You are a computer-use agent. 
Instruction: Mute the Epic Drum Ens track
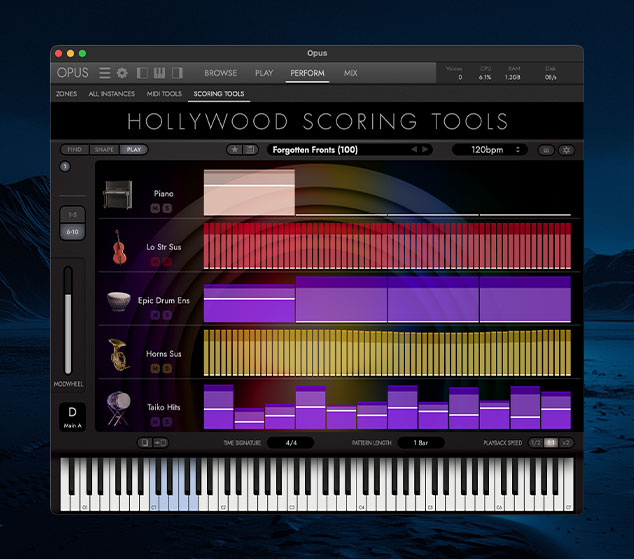[155, 315]
